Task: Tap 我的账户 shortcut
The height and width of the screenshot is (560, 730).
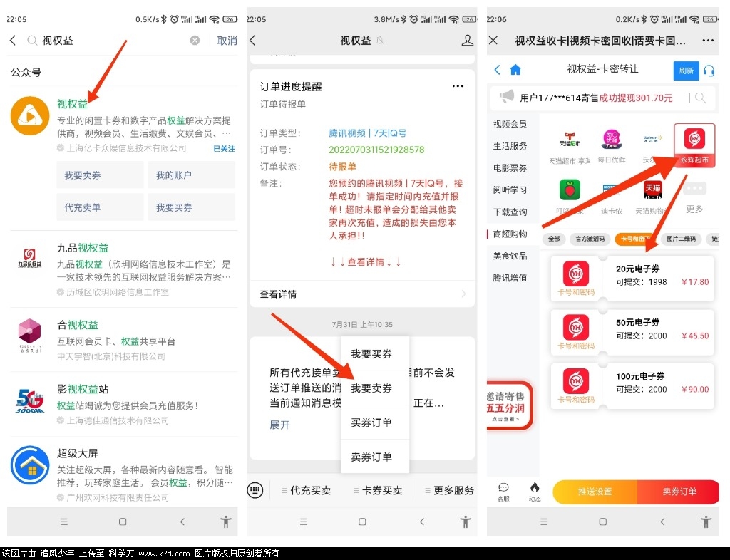Action: [x=191, y=175]
